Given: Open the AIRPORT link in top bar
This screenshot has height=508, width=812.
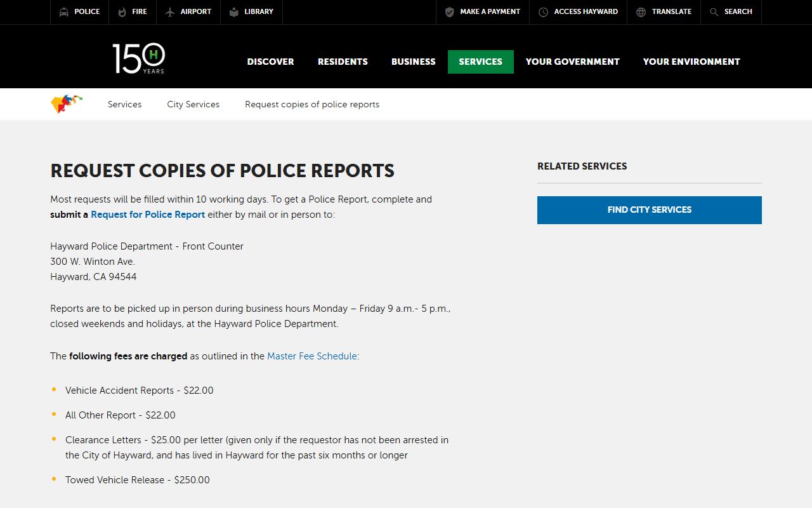Looking at the screenshot, I should click(196, 11).
